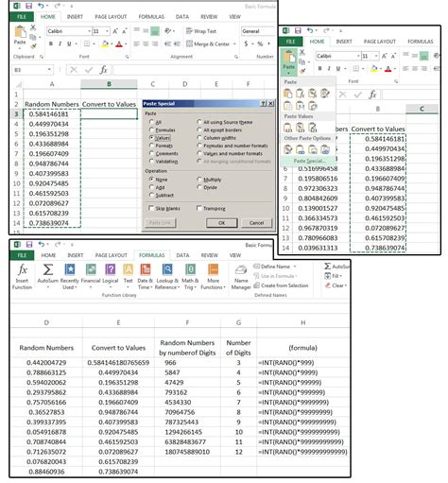Switch to INSERT tab in top-left window
The height and width of the screenshot is (483, 448).
[x=75, y=17]
